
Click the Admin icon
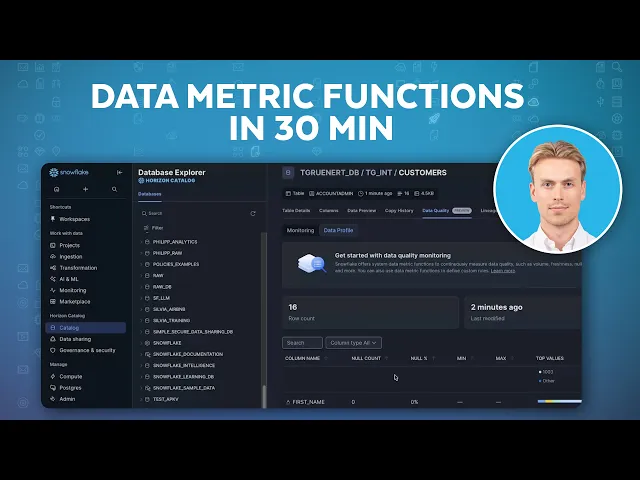pos(53,399)
